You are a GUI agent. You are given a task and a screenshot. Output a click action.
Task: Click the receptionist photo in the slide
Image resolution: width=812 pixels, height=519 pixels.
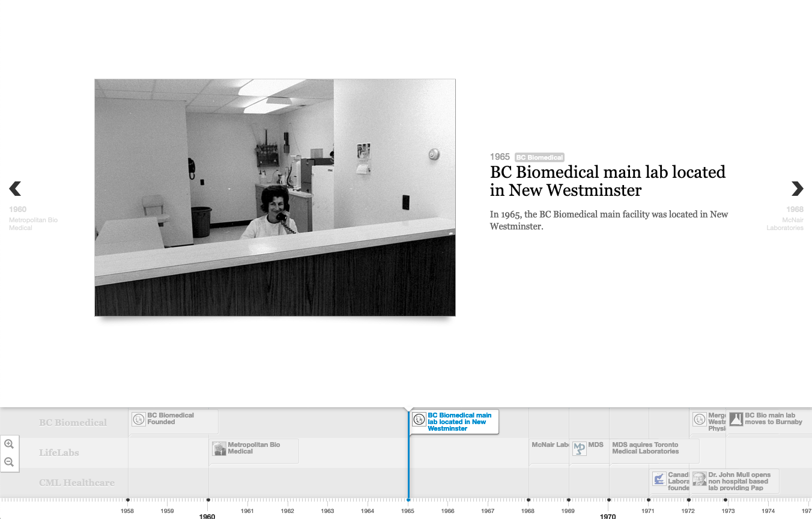[x=274, y=197]
